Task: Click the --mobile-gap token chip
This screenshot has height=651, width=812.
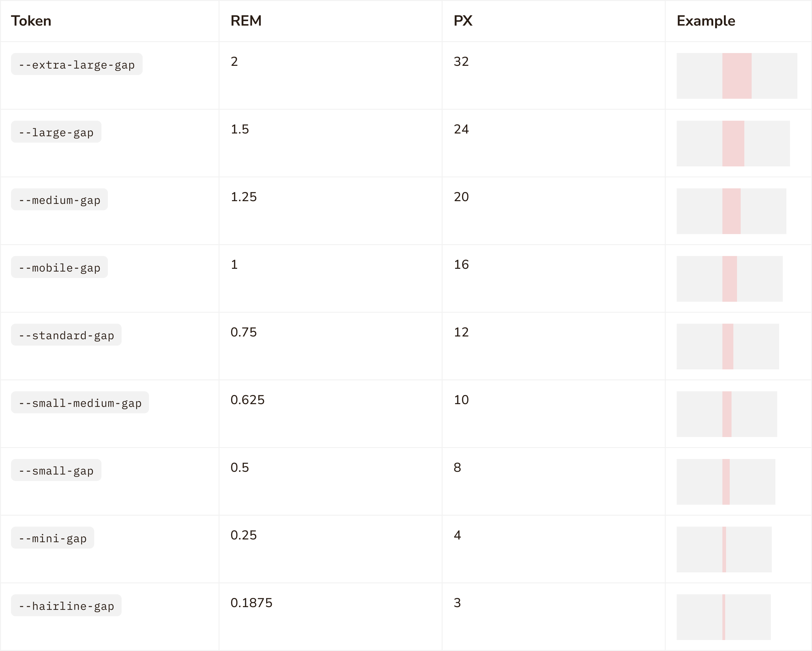Action: [x=59, y=267]
